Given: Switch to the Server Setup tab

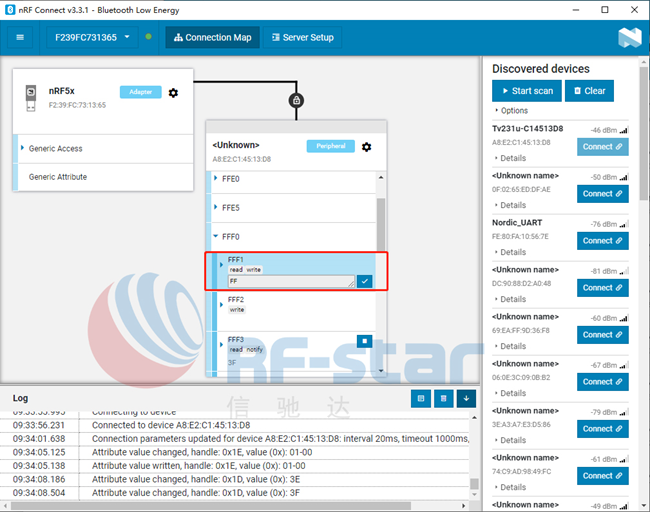Looking at the screenshot, I should [303, 37].
